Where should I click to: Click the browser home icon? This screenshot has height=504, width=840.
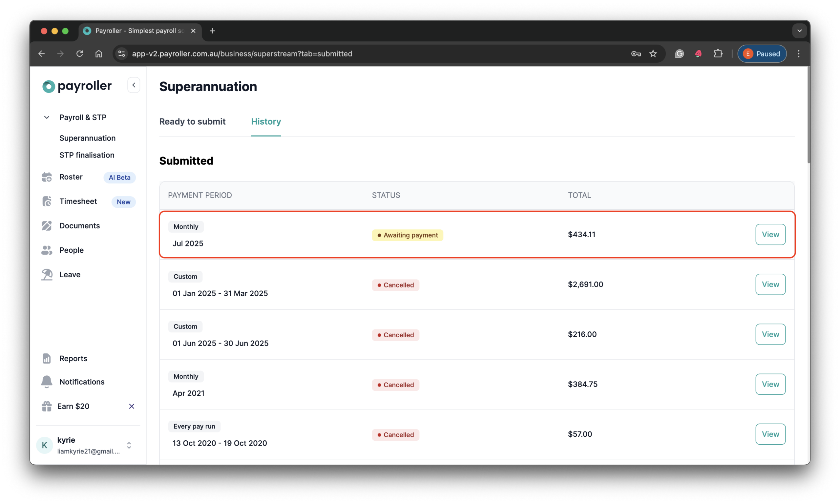coord(98,54)
